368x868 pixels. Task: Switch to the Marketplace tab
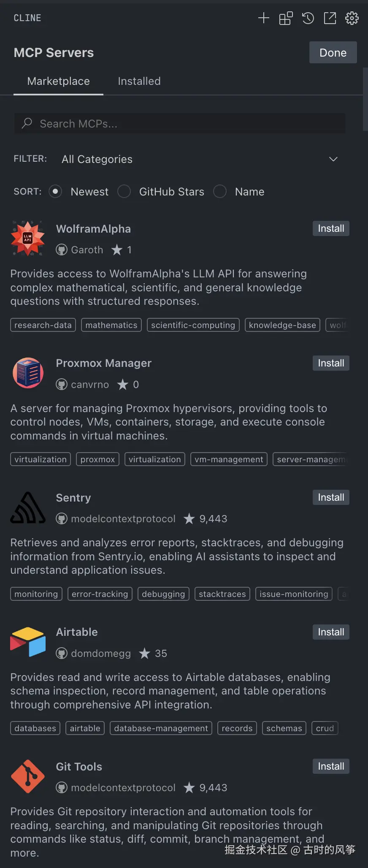click(x=58, y=81)
